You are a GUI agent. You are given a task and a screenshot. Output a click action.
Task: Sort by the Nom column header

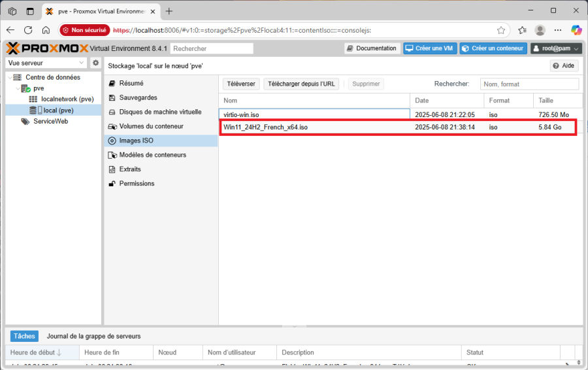(314, 101)
